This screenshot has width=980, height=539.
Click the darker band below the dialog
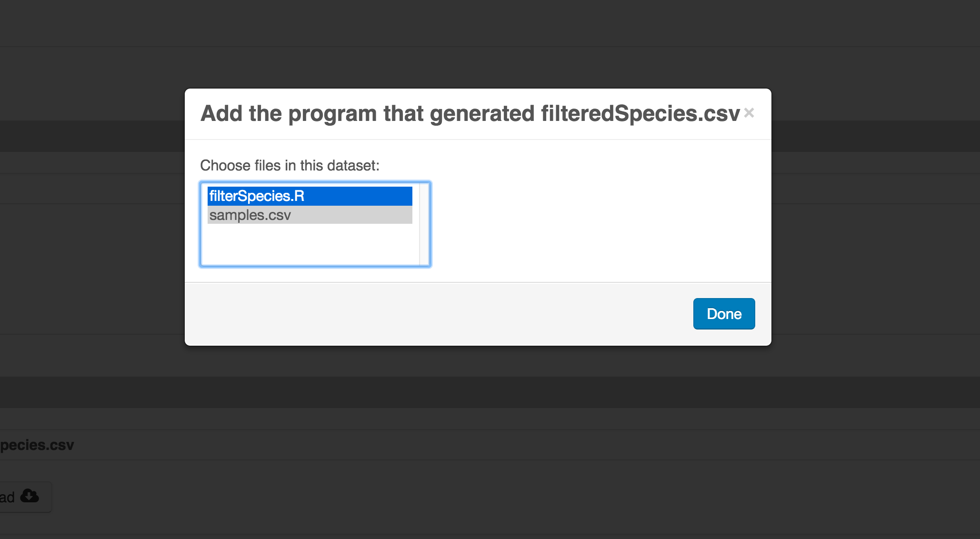(490, 392)
